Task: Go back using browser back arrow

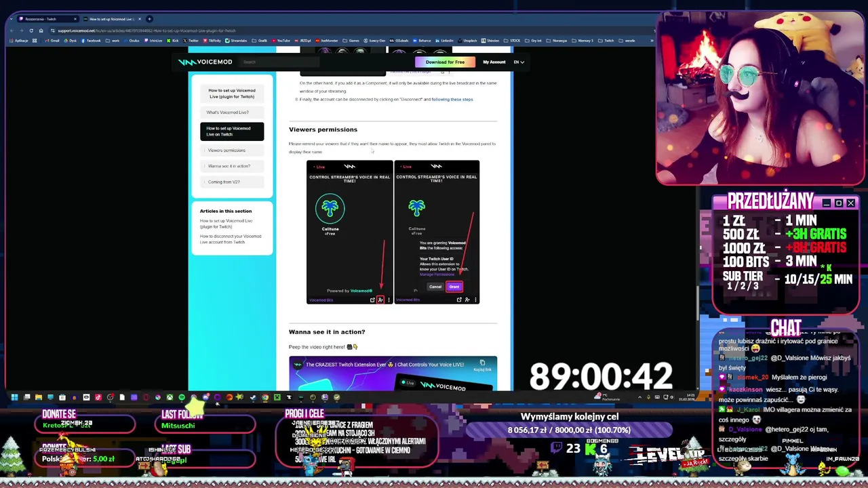Action: pos(12,30)
